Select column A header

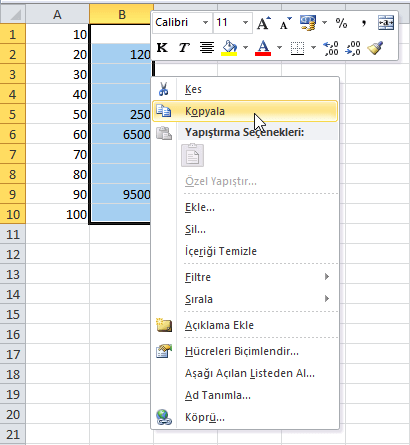point(57,14)
